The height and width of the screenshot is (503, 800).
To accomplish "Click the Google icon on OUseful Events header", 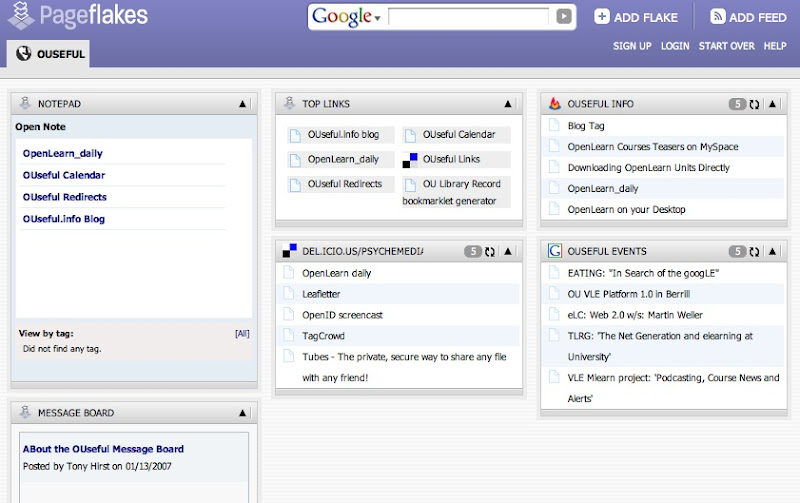I will coord(555,250).
